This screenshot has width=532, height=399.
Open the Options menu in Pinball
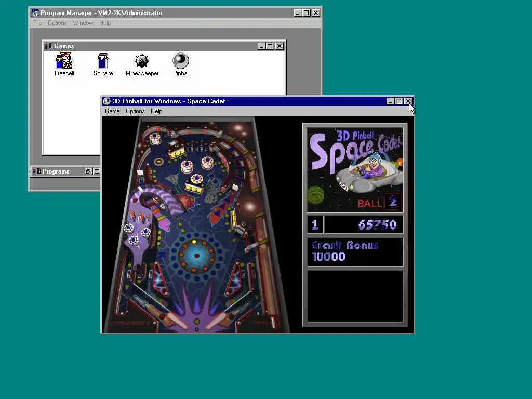click(135, 111)
